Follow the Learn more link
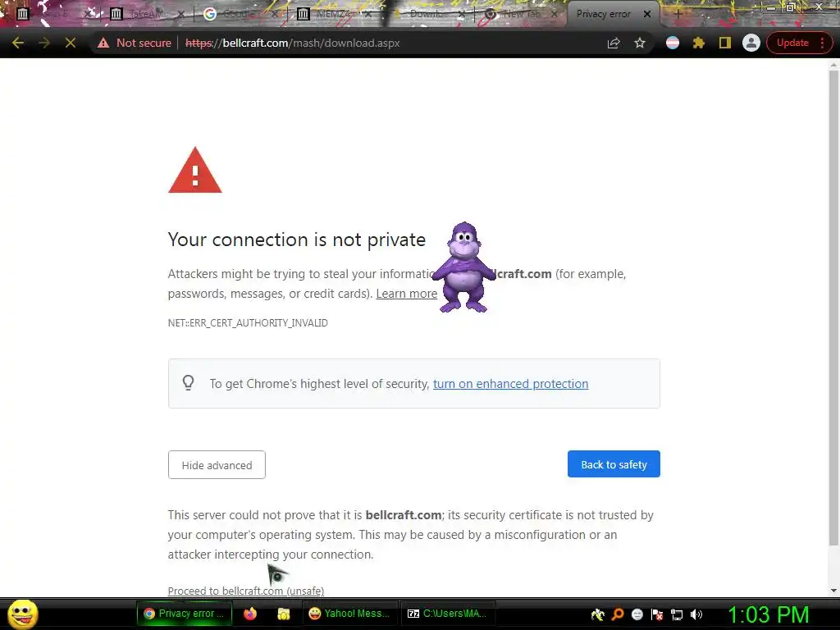The height and width of the screenshot is (630, 840). (x=407, y=294)
